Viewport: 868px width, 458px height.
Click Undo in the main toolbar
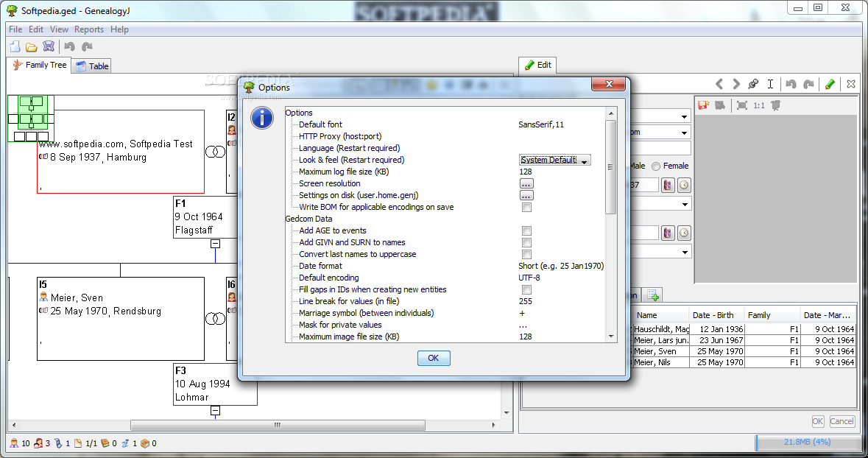pos(69,46)
